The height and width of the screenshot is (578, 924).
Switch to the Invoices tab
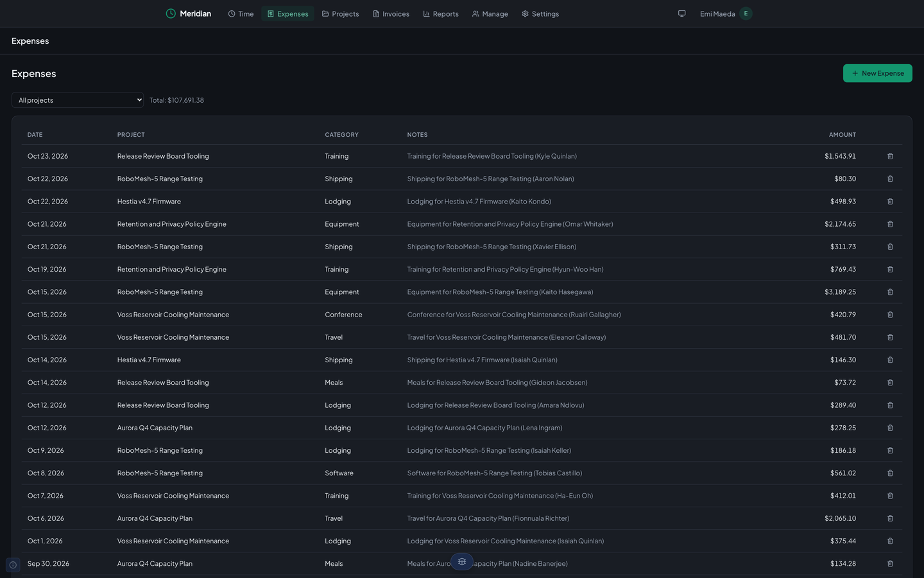pyautogui.click(x=391, y=13)
